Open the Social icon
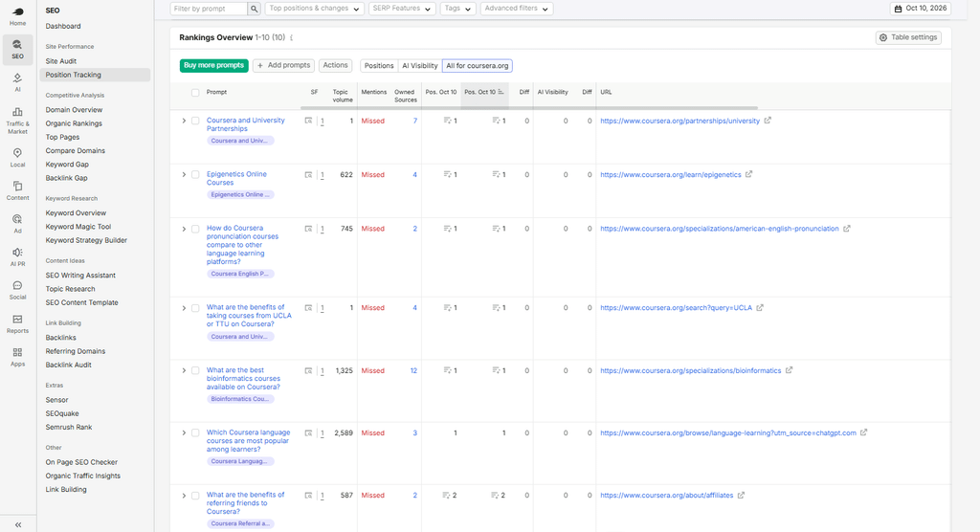The height and width of the screenshot is (532, 980). click(x=17, y=290)
